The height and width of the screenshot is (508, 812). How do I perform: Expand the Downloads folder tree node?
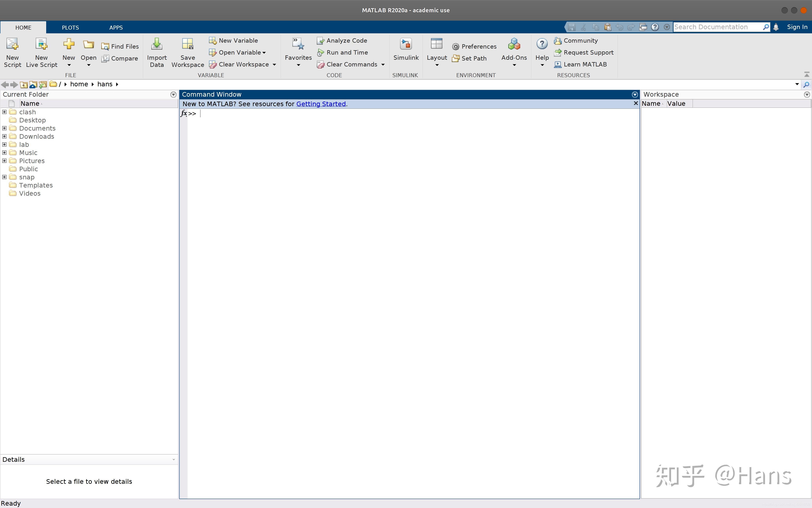click(x=4, y=136)
